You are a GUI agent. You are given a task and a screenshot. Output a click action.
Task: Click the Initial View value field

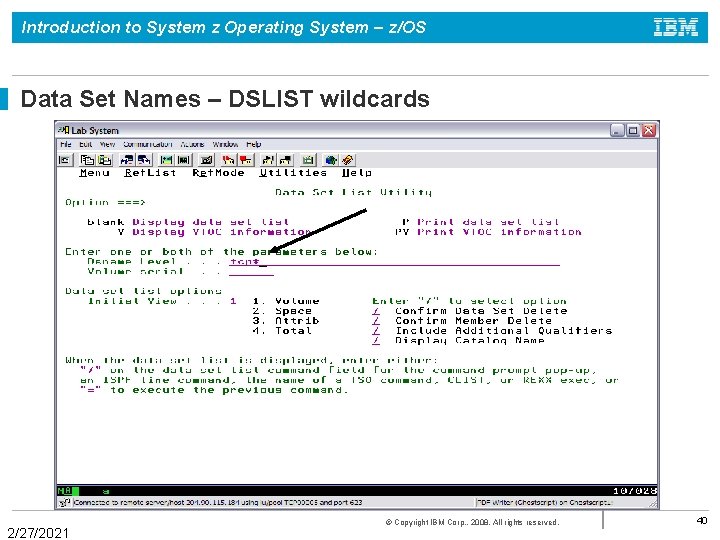pyautogui.click(x=233, y=301)
